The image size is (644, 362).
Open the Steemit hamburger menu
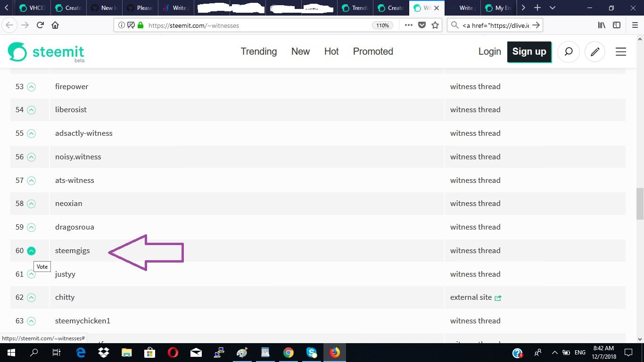pyautogui.click(x=621, y=52)
